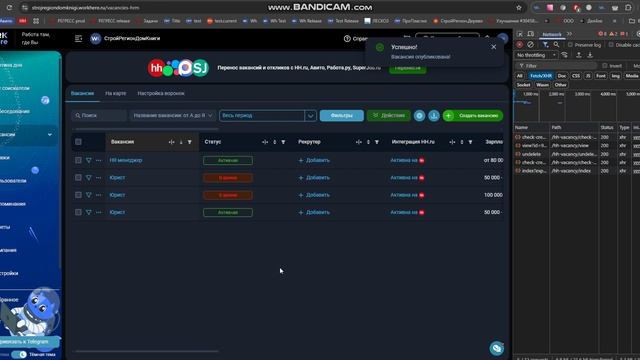Viewport: 640px width, 360px height.
Task: Open the chat support bubble icon
Action: 497,348
